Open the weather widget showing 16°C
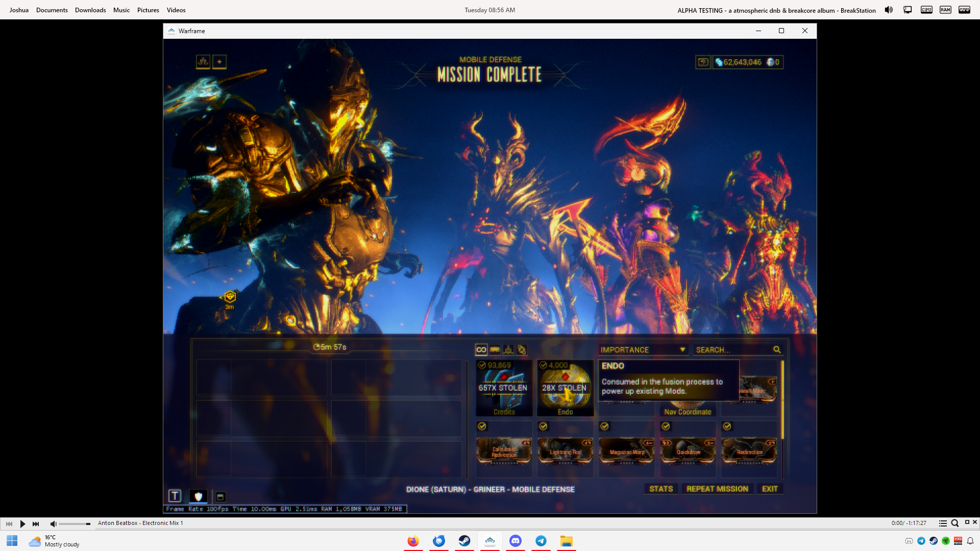Screen dimensions: 980x551 [x=54, y=541]
